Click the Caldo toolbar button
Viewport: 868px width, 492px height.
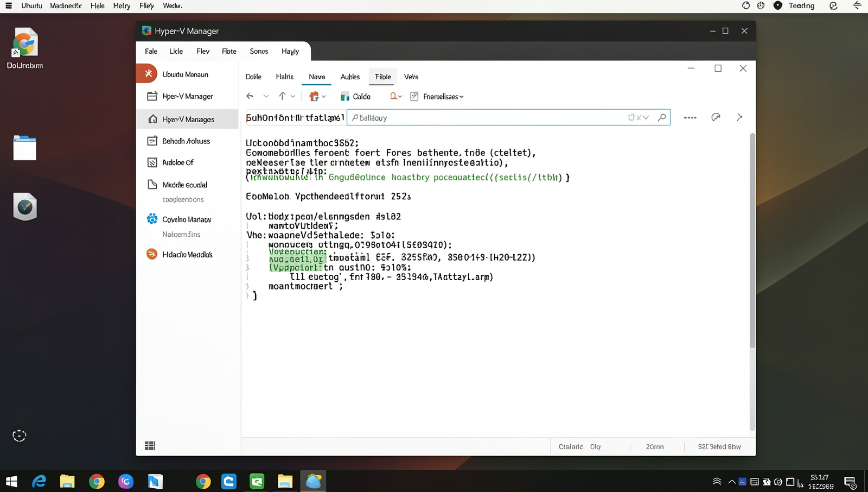point(355,97)
